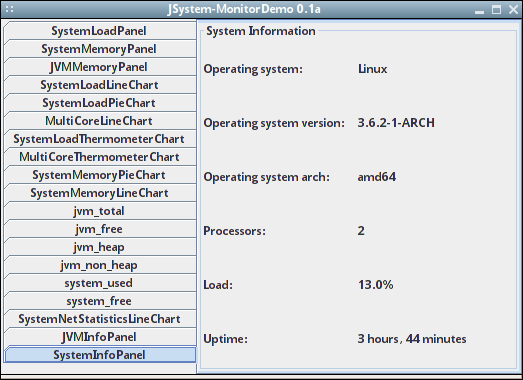Click the 'Uptime:' label
Screen dimensions: 523x380
[225, 339]
